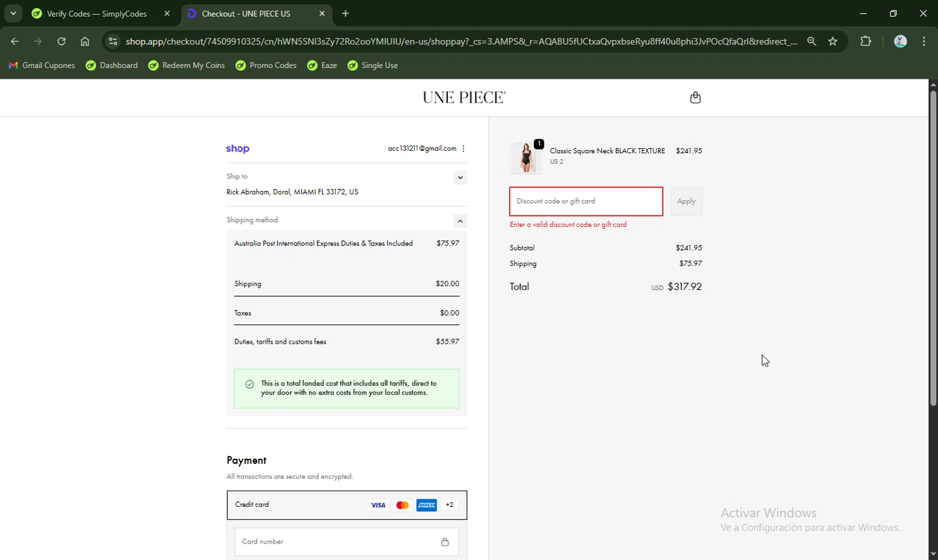Viewport: 938px width, 560px height.
Task: Go back in browser history
Action: coord(14,41)
